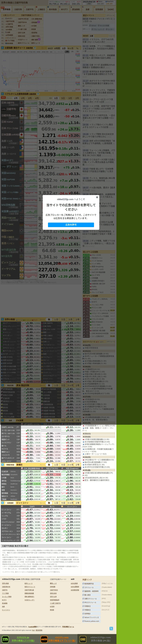This screenshot has height=644, width=142.
Task: Click help icon beside リアルタイム主要株価指数
Action: 38,94
